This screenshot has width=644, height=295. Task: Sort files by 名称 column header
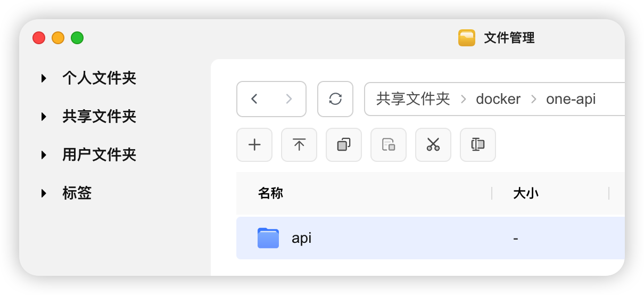point(270,193)
